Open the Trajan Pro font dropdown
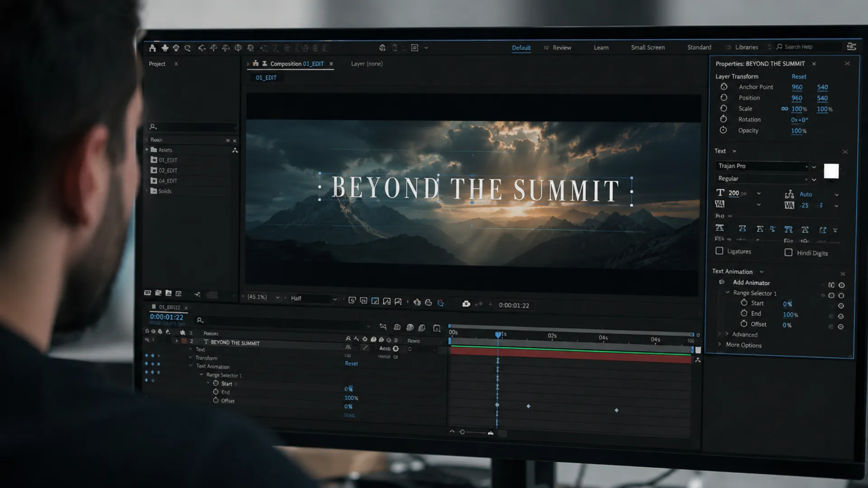 point(814,167)
